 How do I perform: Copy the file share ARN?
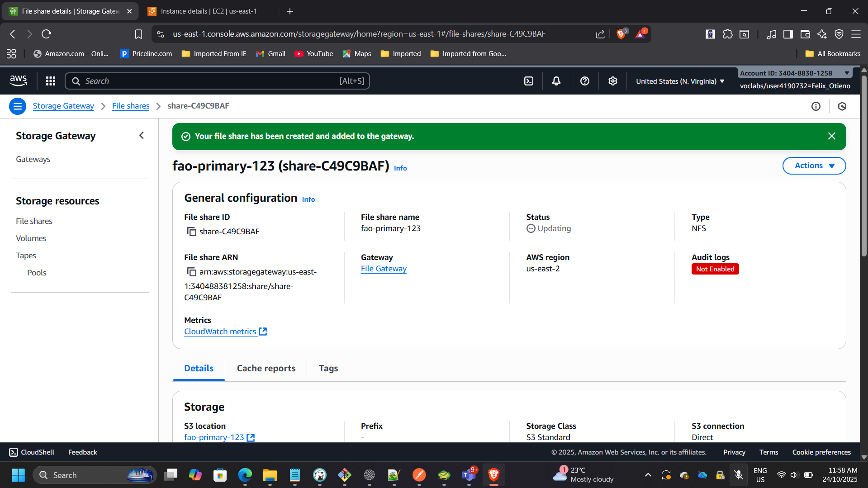[x=191, y=271]
